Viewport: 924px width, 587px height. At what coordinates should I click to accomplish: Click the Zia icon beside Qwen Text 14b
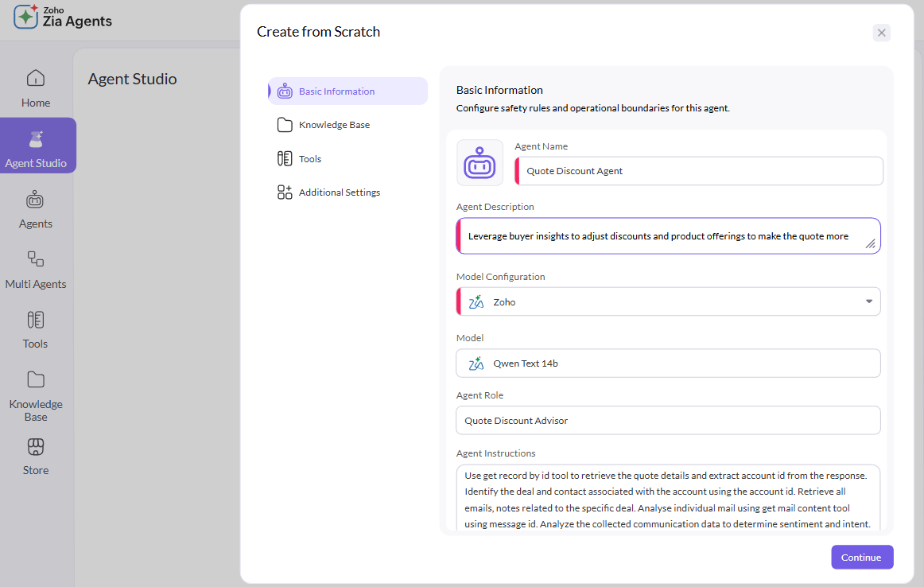click(476, 363)
